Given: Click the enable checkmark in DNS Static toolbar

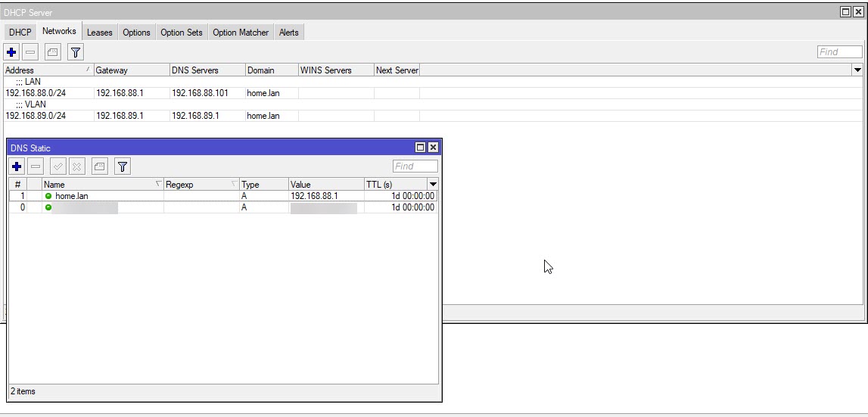Looking at the screenshot, I should tap(58, 166).
